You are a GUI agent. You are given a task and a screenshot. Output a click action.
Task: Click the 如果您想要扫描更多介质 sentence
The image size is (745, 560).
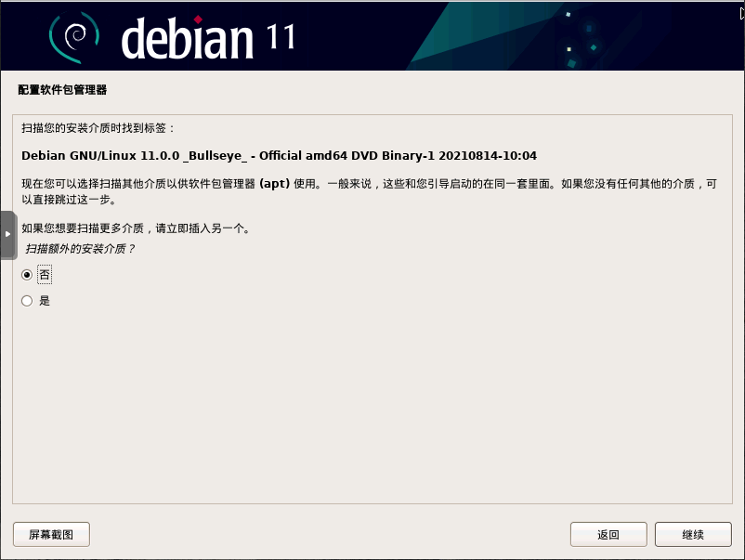click(x=136, y=228)
